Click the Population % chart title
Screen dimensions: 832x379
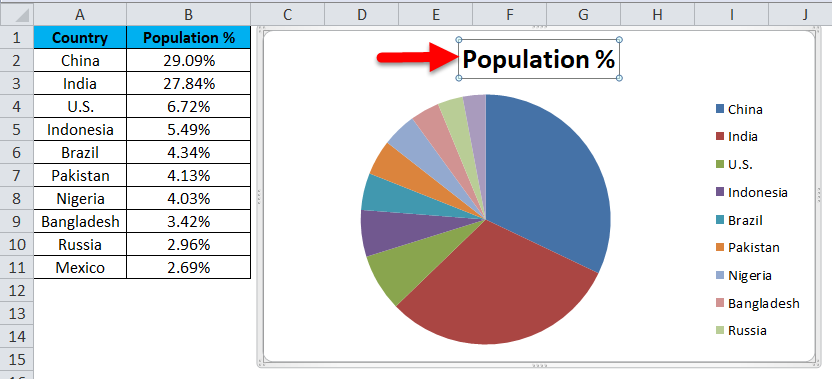click(539, 59)
